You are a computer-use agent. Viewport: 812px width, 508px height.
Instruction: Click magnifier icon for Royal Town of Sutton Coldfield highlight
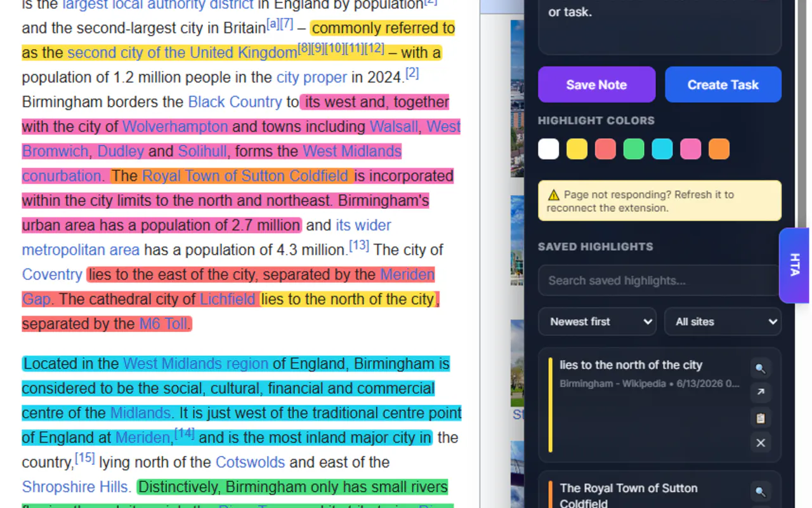pyautogui.click(x=761, y=491)
